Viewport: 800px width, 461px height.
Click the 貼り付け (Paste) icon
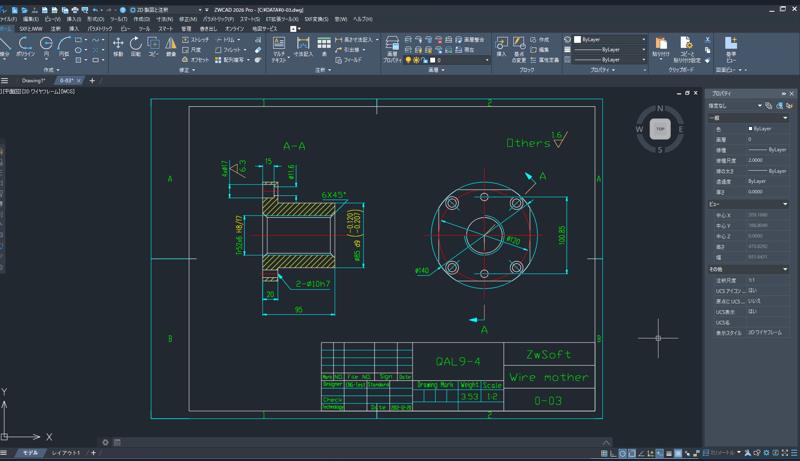pos(661,47)
